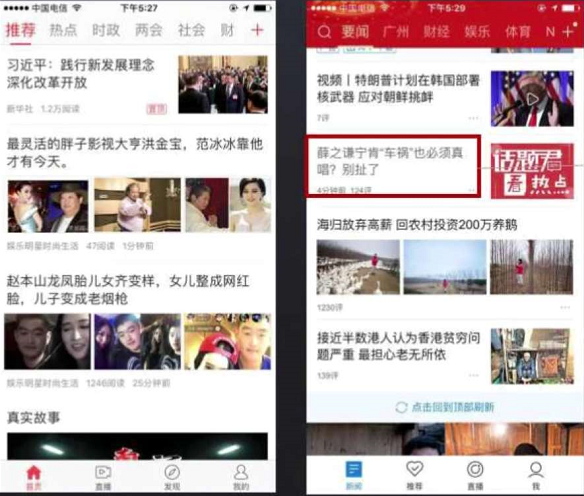Open third photo with 范冰冰 in white
The height and width of the screenshot is (496, 584).
pos(228,205)
